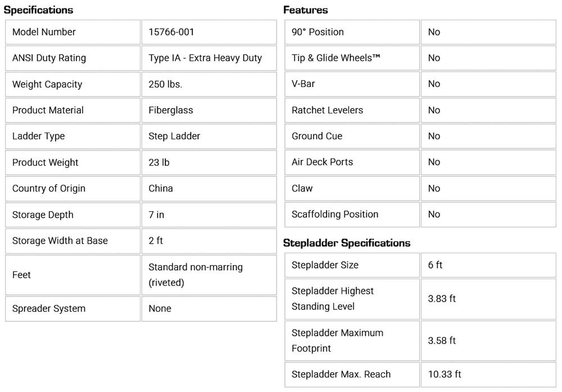Image resolution: width=562 pixels, height=392 pixels.
Task: Click the 250 lbs. weight capacity value
Action: (x=165, y=84)
